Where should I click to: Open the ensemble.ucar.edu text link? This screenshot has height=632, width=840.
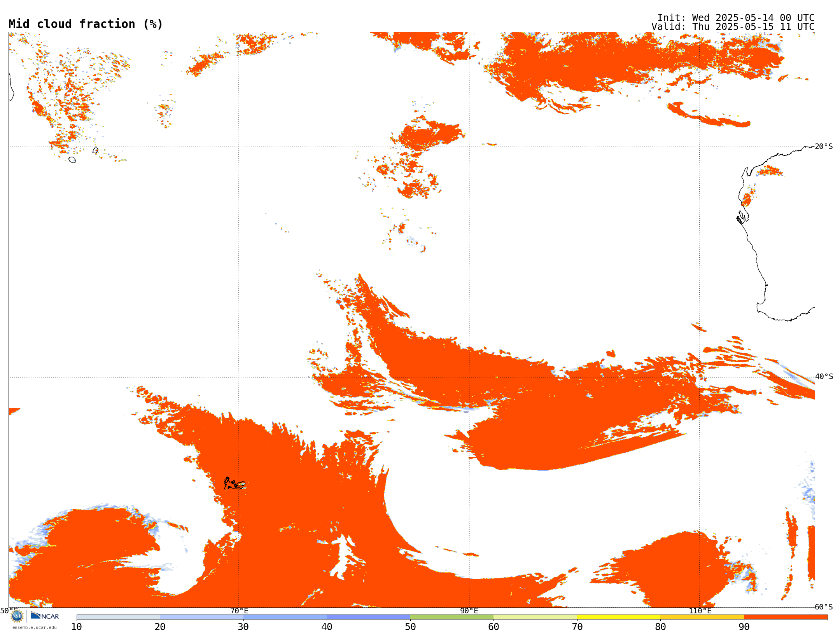pyautogui.click(x=35, y=627)
